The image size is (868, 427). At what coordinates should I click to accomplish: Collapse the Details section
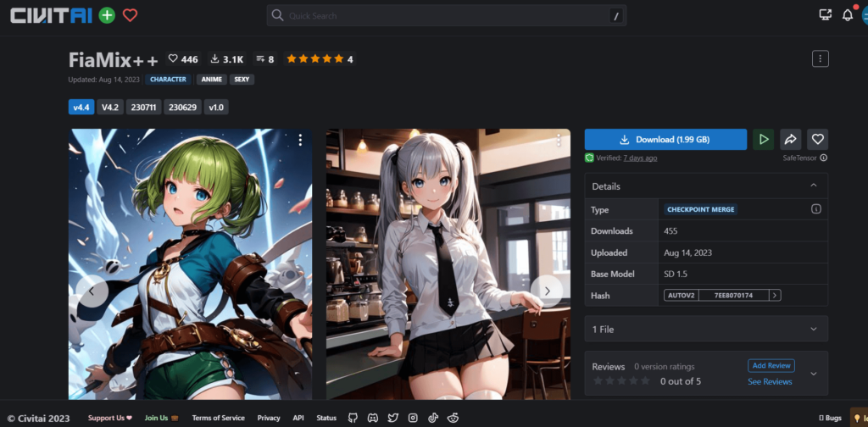pos(814,186)
